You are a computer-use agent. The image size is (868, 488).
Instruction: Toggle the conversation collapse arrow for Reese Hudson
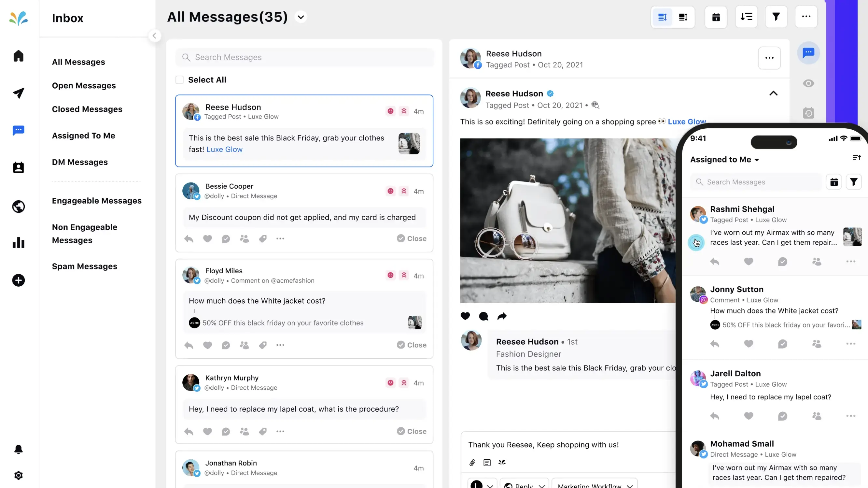(x=773, y=93)
